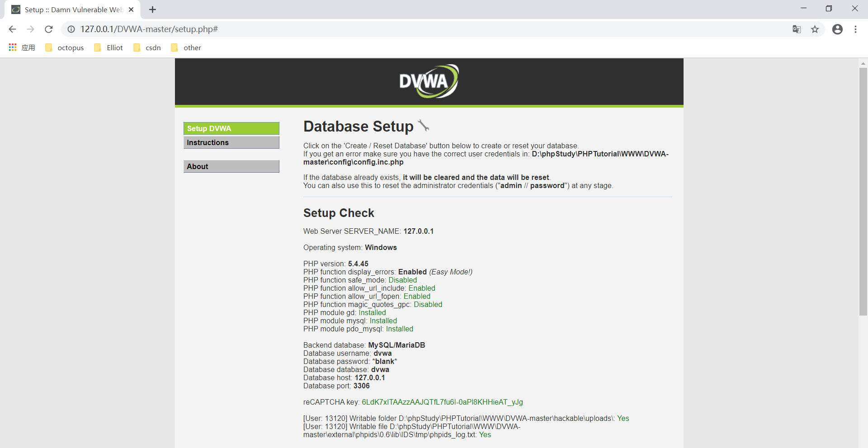This screenshot has width=868, height=448.
Task: Click the Installed status for pdo_mysql
Action: (x=400, y=329)
